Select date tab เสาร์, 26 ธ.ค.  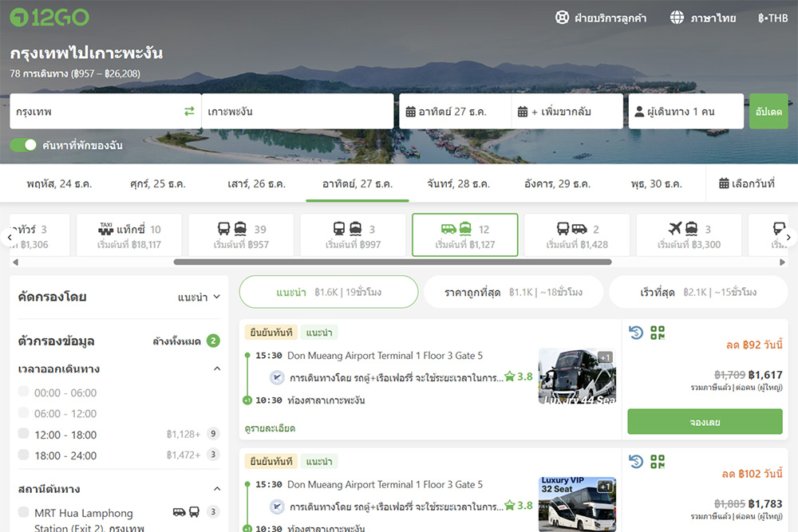(256, 183)
